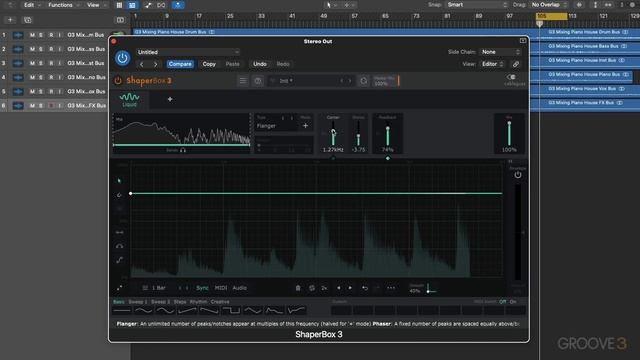640x360 pixels.
Task: Open the Logic Edit menu
Action: [31, 5]
